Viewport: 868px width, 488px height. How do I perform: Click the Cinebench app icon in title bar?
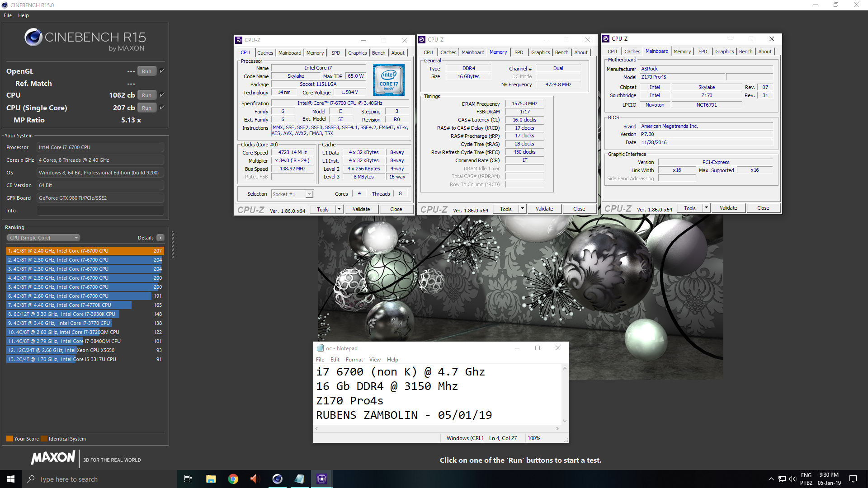pos(5,5)
